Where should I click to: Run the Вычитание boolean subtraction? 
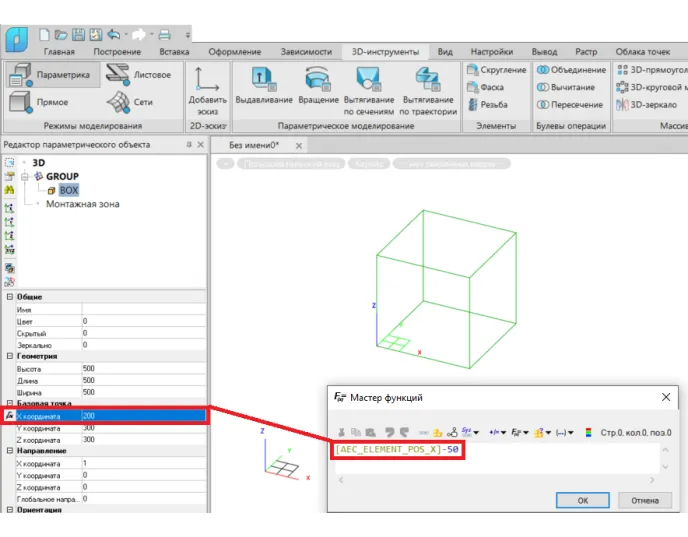pos(566,87)
